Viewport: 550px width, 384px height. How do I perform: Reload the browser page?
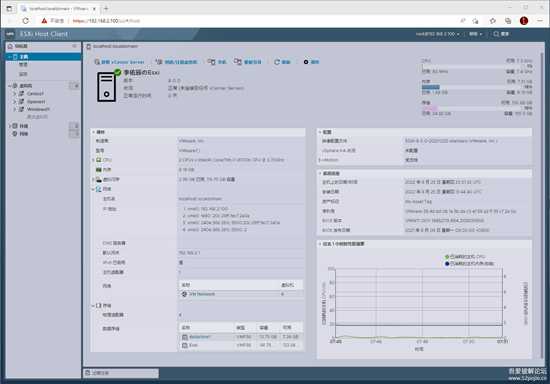[26, 21]
